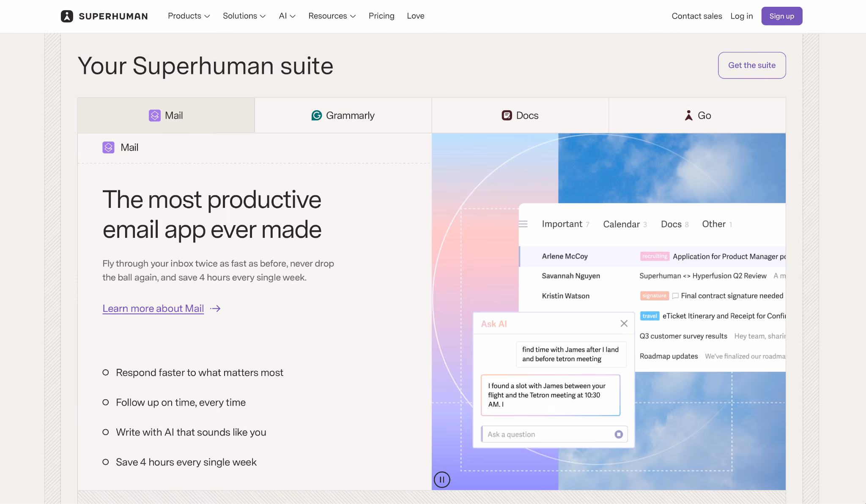Click the signature label tag

click(654, 296)
